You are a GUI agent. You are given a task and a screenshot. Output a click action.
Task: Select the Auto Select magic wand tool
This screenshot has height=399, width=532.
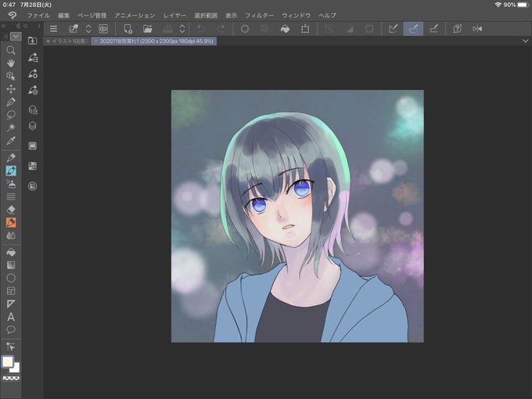click(11, 128)
